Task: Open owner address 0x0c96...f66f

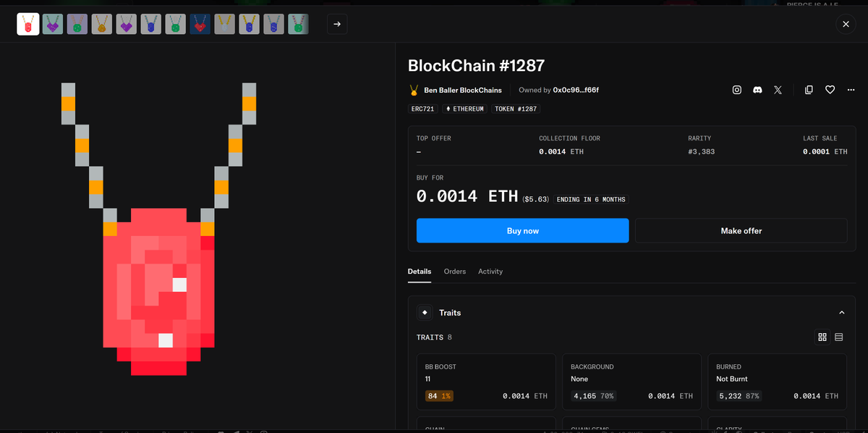Action: coord(576,91)
